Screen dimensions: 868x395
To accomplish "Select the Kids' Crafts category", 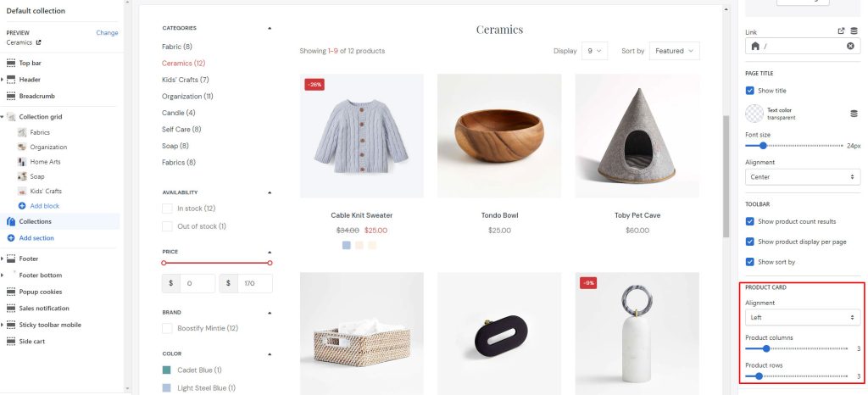I will pyautogui.click(x=185, y=80).
